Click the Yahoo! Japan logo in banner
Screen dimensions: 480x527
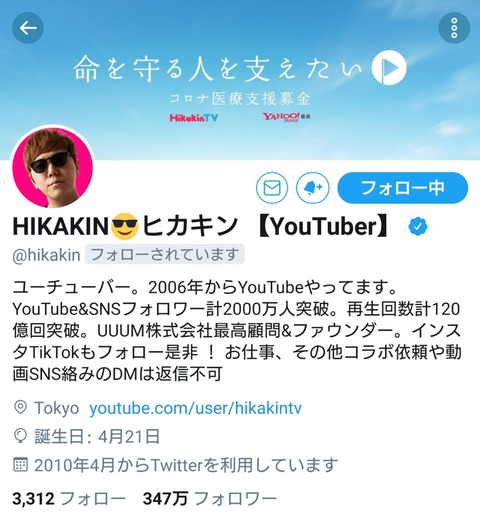pyautogui.click(x=287, y=117)
